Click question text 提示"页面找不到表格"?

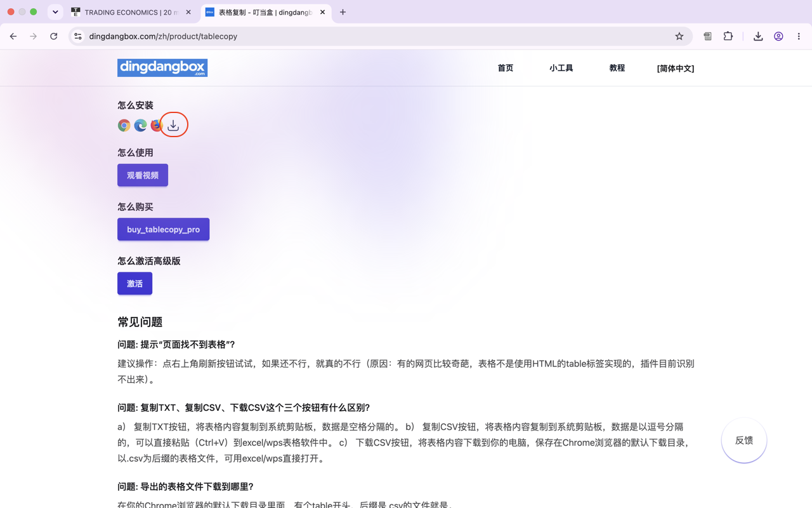[x=176, y=344]
